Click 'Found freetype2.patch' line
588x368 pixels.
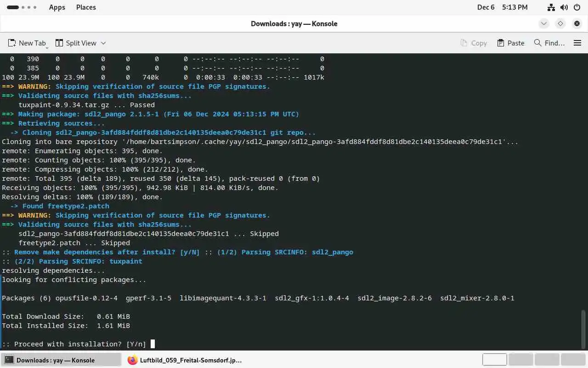coord(60,206)
